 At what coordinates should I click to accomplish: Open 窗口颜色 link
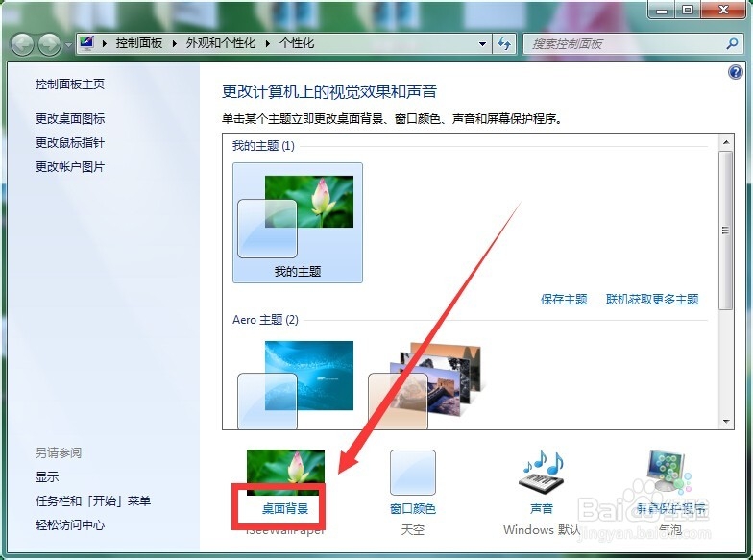(x=413, y=508)
